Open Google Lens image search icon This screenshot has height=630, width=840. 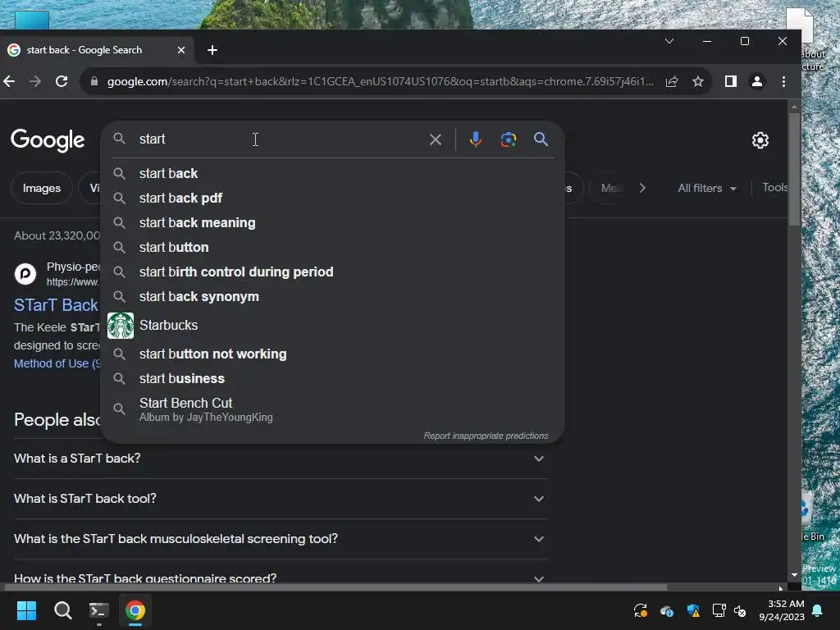509,139
